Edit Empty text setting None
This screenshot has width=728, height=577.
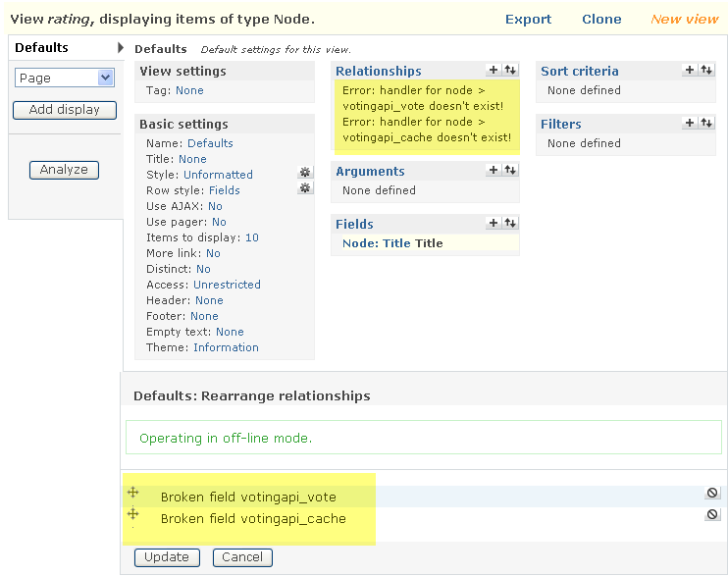pyautogui.click(x=230, y=333)
